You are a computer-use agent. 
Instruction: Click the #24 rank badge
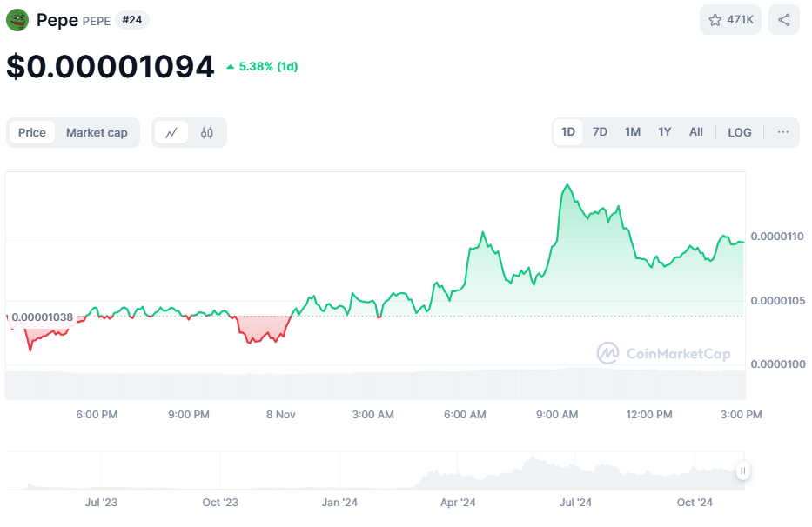132,20
